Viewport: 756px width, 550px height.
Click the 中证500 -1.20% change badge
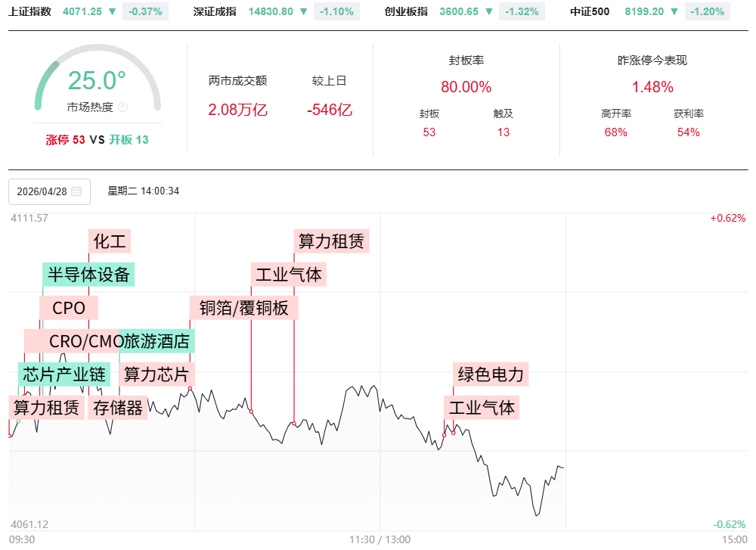point(707,11)
